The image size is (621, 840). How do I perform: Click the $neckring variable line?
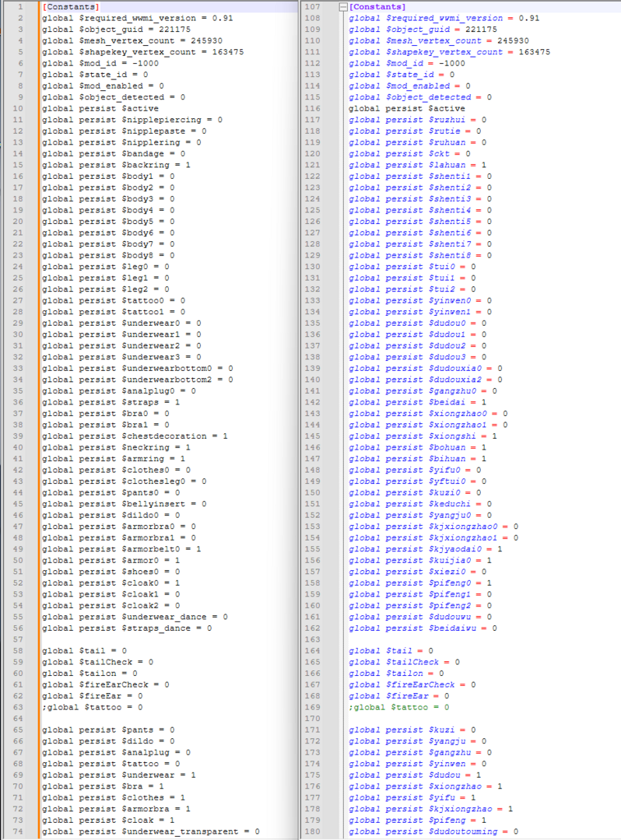tap(116, 447)
